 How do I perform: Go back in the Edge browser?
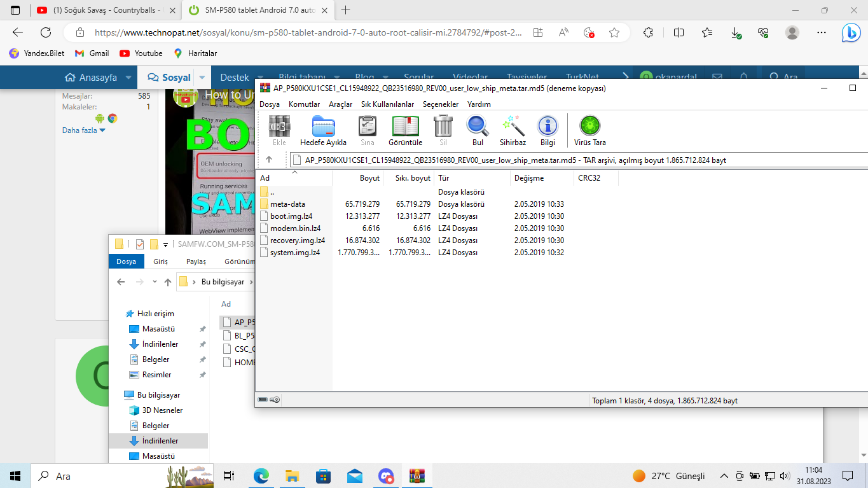point(18,32)
